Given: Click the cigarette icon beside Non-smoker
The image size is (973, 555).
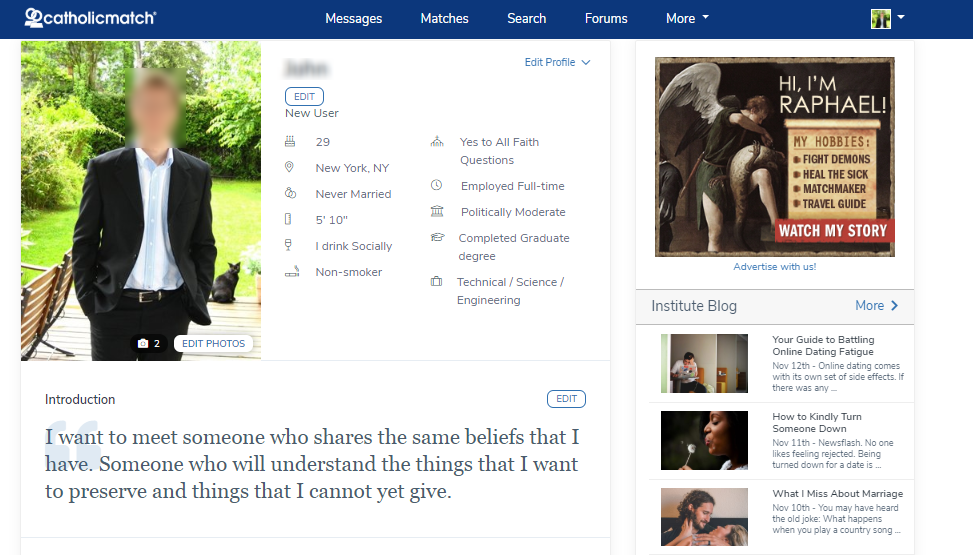Looking at the screenshot, I should (x=291, y=271).
